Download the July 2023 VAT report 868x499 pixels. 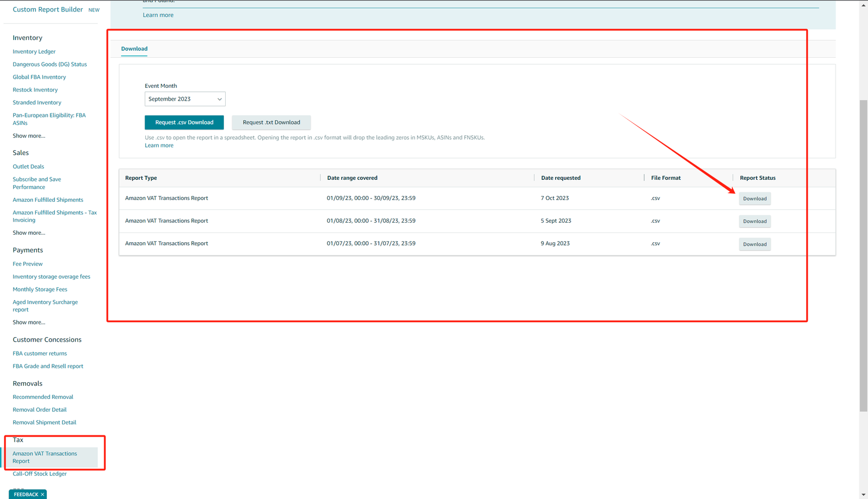pyautogui.click(x=755, y=244)
